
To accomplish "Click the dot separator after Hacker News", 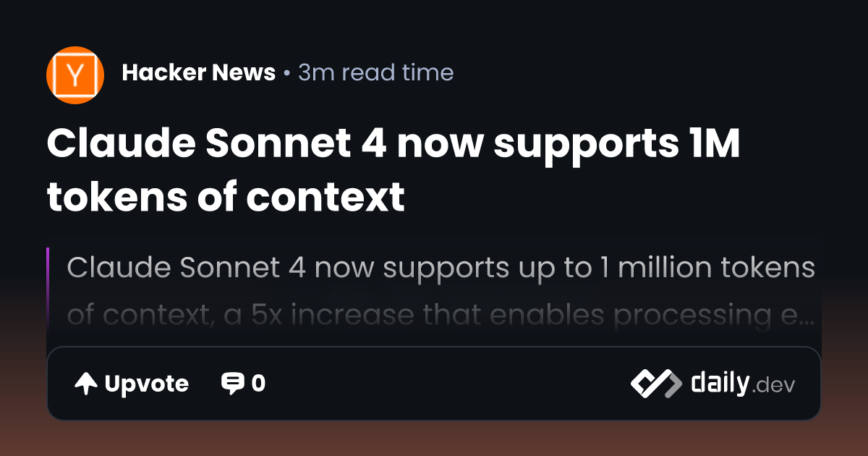I will [287, 73].
